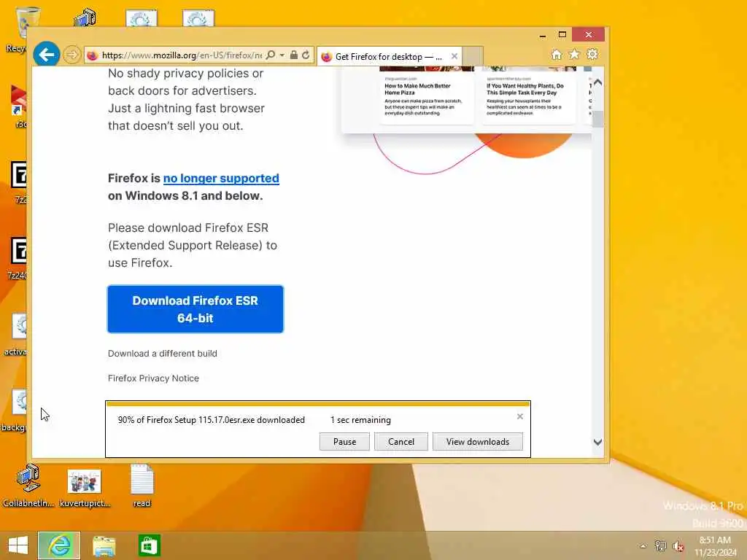Click the page scrollbar down arrow
The image size is (747, 560).
pos(598,442)
